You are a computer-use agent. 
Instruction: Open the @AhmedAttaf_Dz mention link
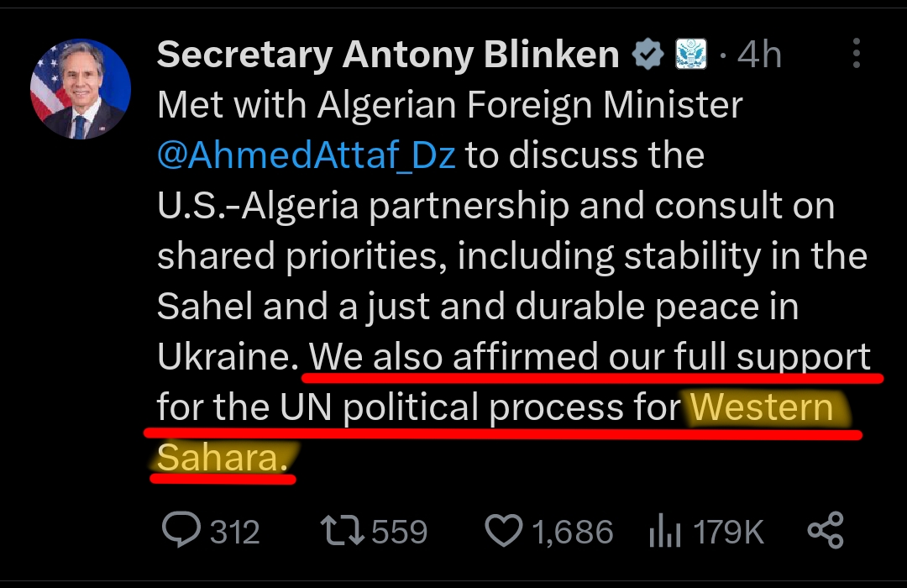(x=307, y=156)
